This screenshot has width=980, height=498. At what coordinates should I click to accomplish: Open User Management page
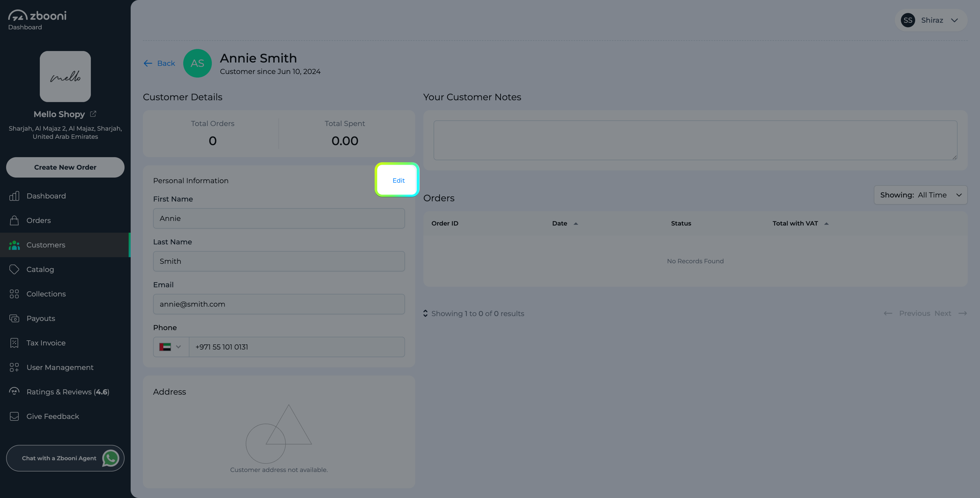[x=60, y=368]
